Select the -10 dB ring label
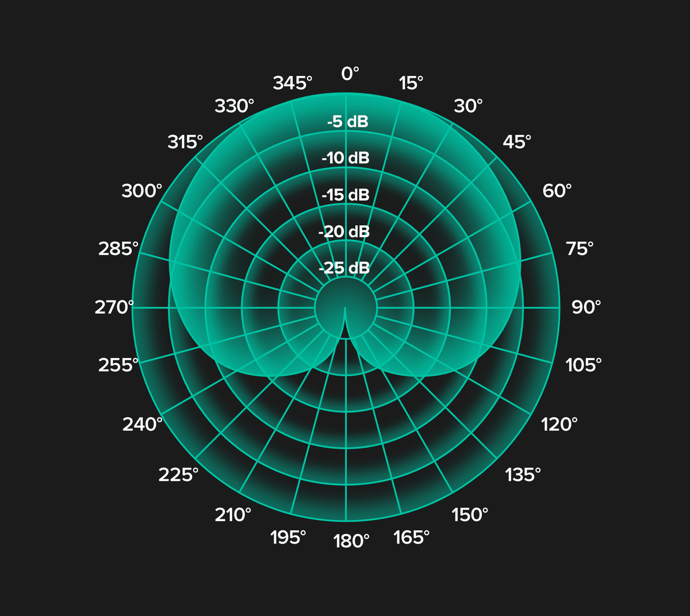 [x=345, y=158]
